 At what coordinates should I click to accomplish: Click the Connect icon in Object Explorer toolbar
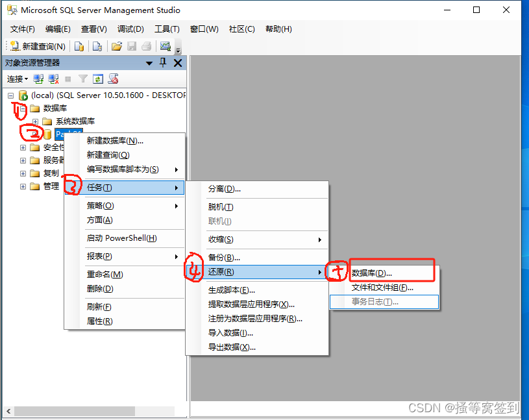(x=38, y=79)
